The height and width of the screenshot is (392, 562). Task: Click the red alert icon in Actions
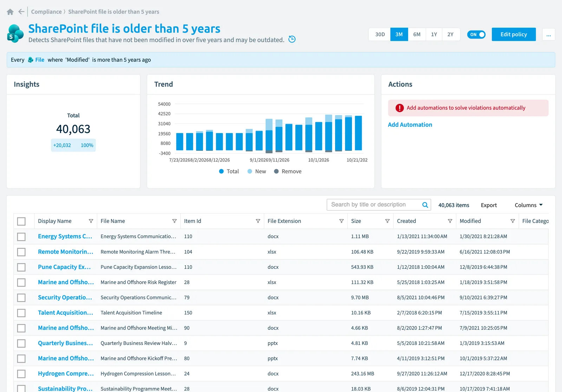400,108
